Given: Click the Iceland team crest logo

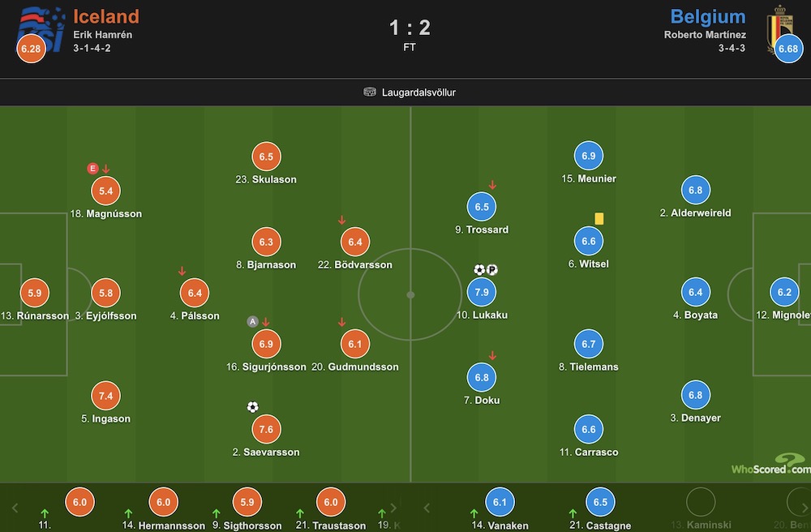Looking at the screenshot, I should coord(41,28).
